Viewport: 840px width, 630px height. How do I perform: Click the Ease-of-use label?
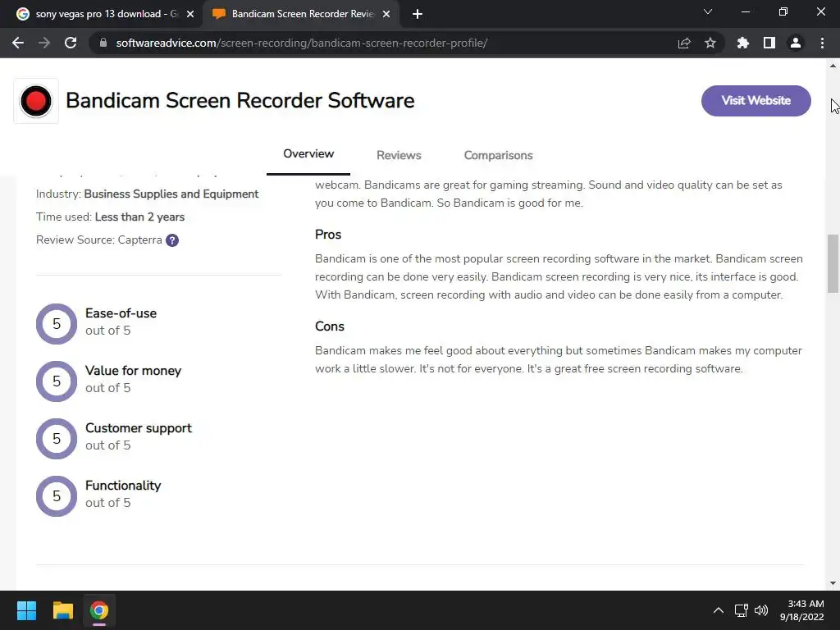pyautogui.click(x=121, y=313)
